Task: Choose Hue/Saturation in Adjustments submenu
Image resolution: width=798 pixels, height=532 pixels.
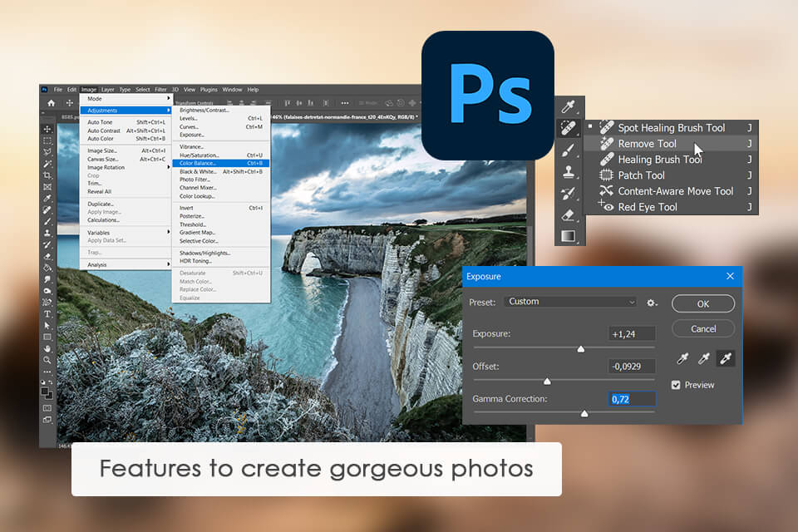Action: coord(221,155)
